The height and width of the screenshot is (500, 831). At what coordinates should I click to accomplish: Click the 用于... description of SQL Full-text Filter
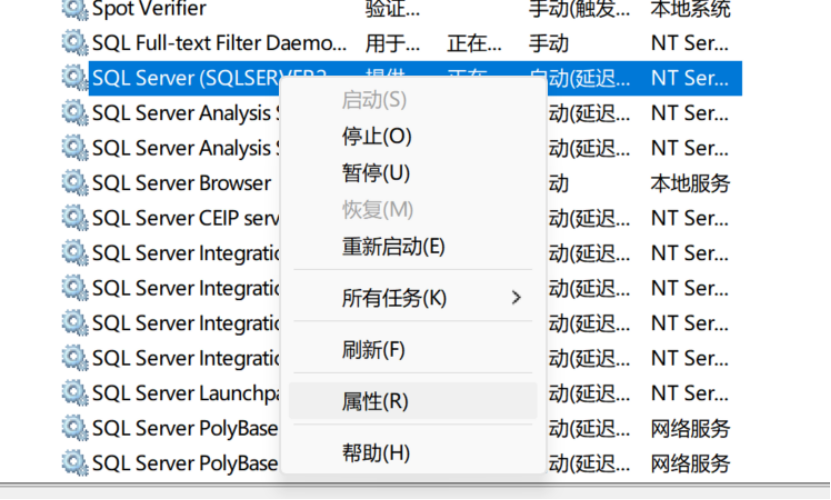(x=393, y=43)
